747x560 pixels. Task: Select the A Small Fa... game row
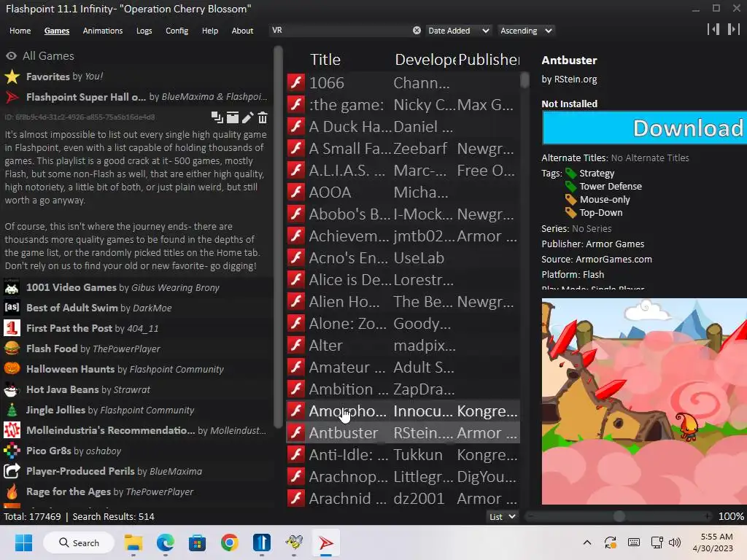point(403,148)
